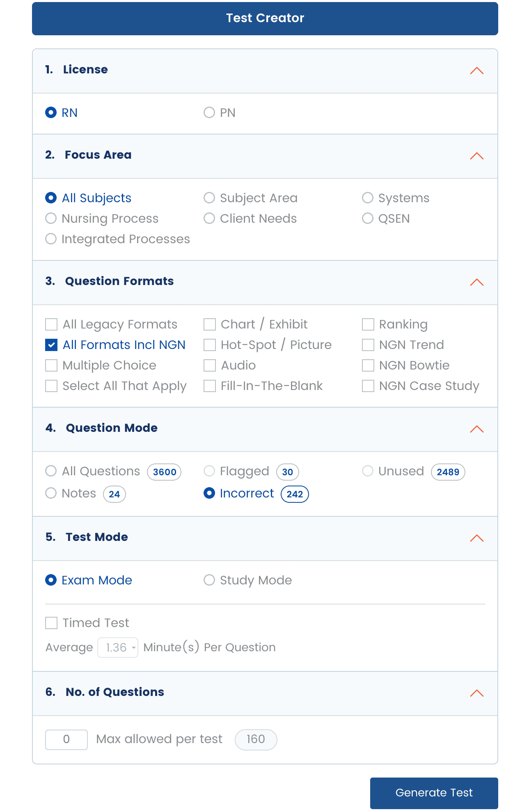529x812 pixels.
Task: Select Study Mode radio option
Action: tap(209, 580)
